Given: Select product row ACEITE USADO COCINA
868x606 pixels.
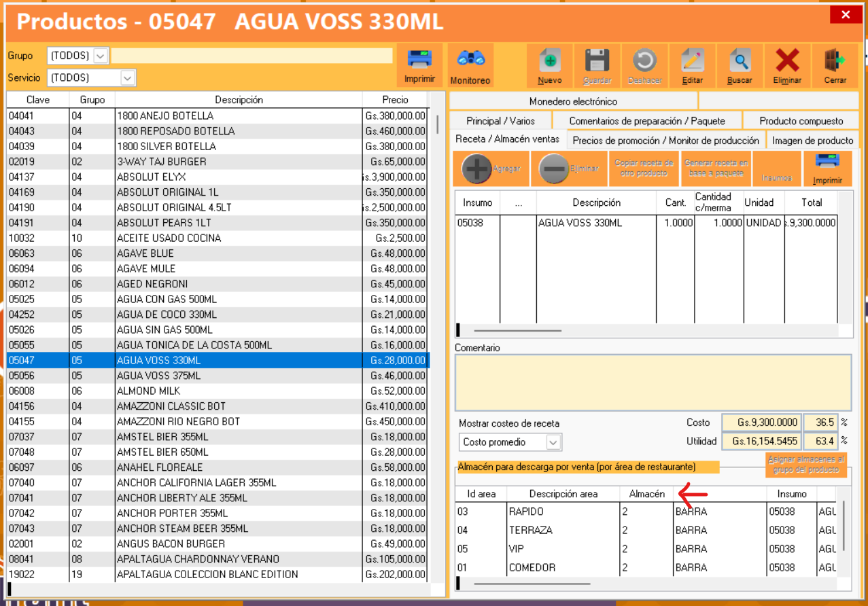Looking at the screenshot, I should (218, 238).
